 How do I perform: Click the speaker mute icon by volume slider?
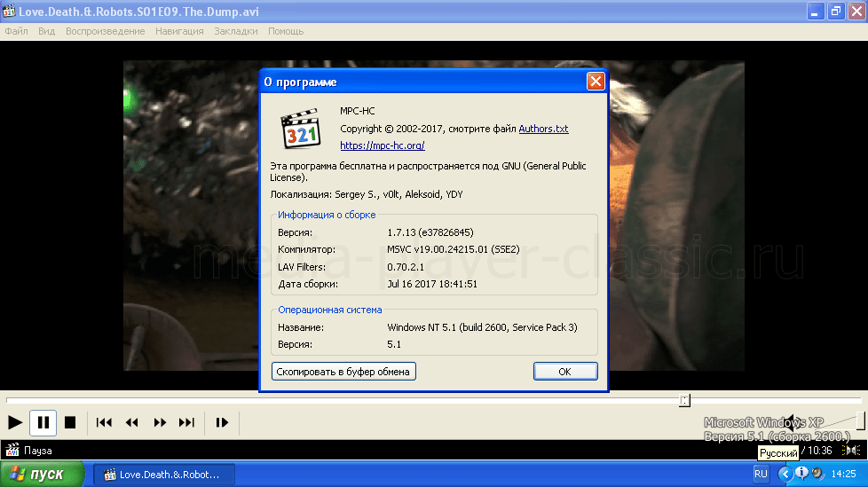coord(793,422)
